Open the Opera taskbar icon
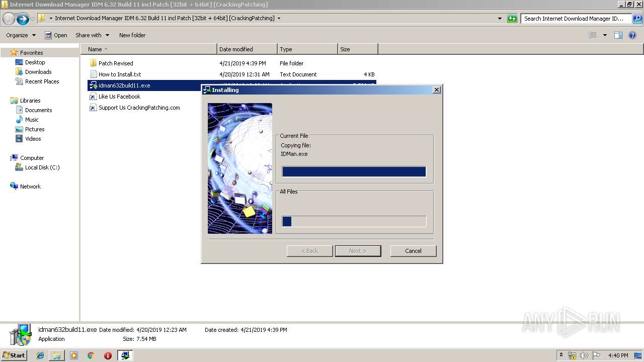 (x=108, y=355)
